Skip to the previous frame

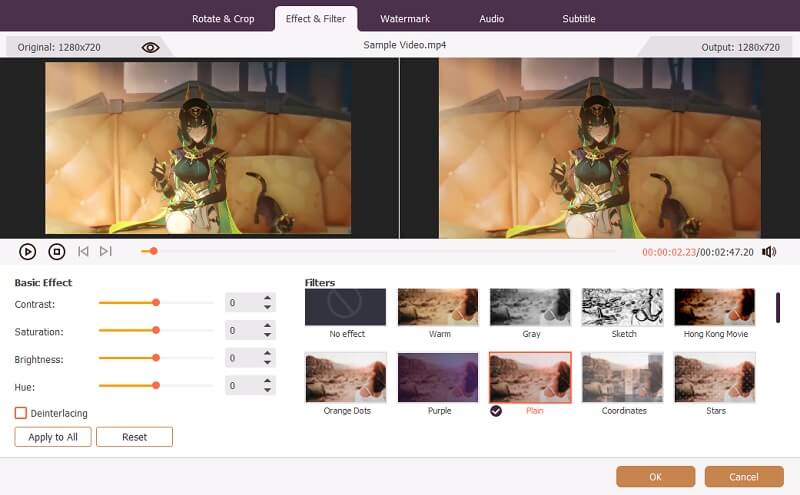pos(83,252)
